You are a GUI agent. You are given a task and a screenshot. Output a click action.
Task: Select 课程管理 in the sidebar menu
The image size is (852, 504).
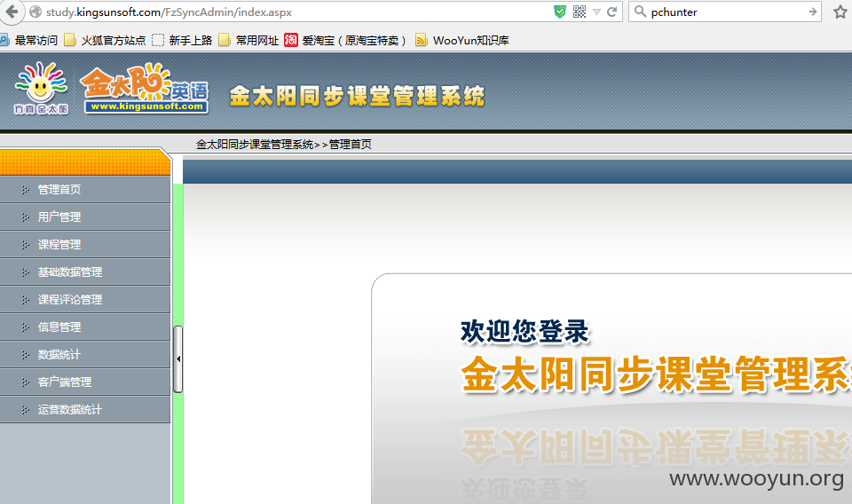(x=85, y=244)
